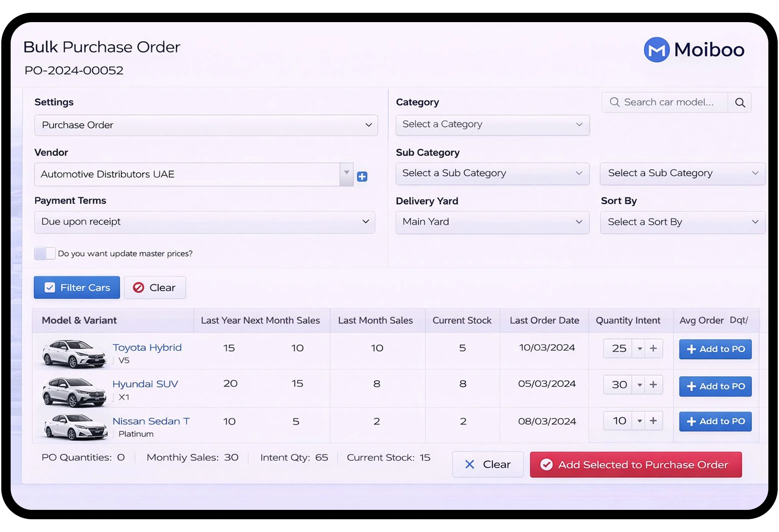Click the date 08/03/2024
779x532 pixels.
(x=547, y=421)
